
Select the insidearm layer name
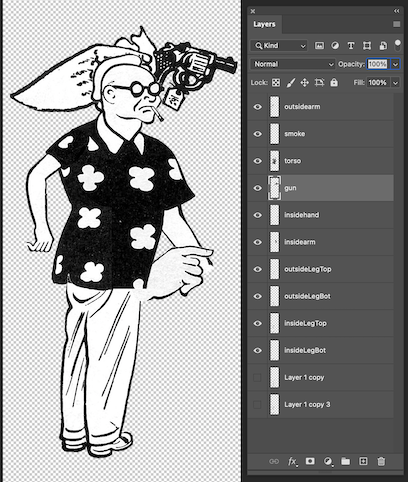click(x=299, y=242)
